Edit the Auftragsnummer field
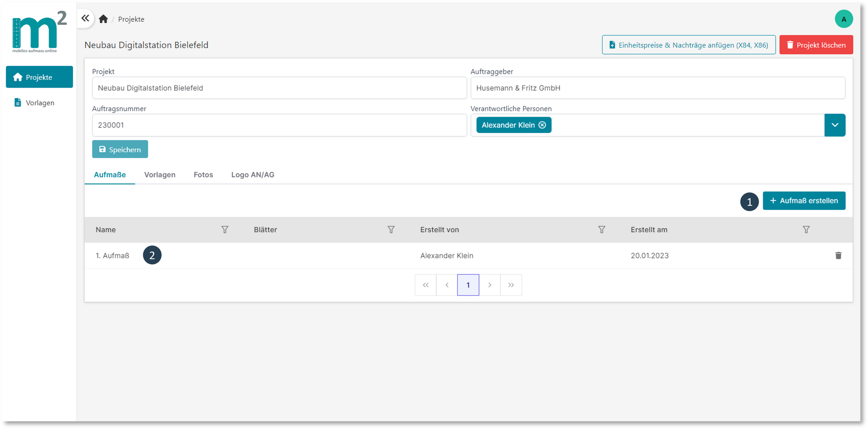Screen dimensions: 868x429 tap(279, 125)
